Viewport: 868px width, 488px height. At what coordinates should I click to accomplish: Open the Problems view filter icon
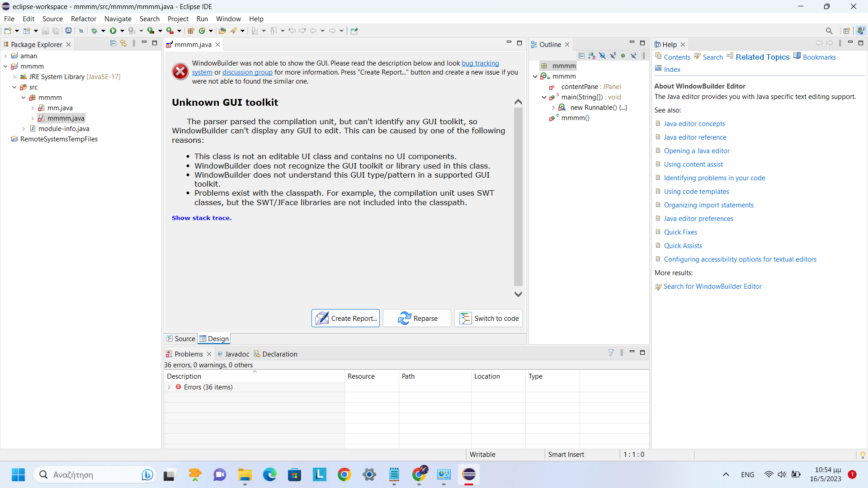click(611, 353)
